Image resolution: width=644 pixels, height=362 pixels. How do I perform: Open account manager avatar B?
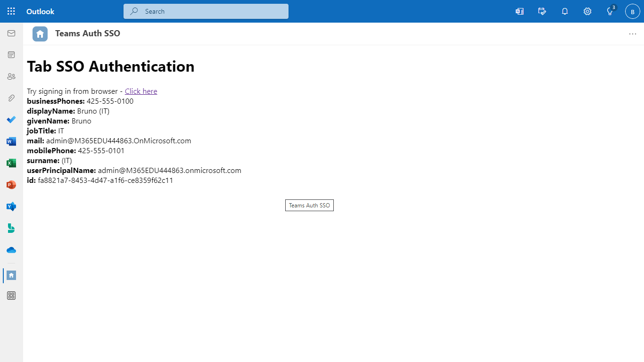click(633, 11)
